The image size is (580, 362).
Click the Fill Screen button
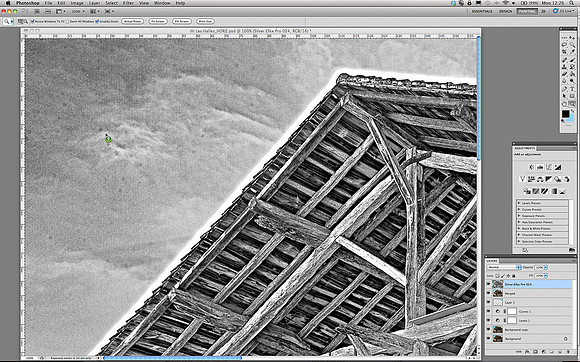click(182, 21)
